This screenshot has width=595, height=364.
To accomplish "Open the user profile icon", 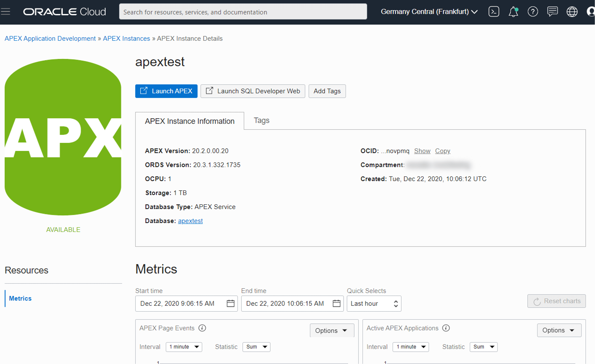I will click(x=591, y=12).
